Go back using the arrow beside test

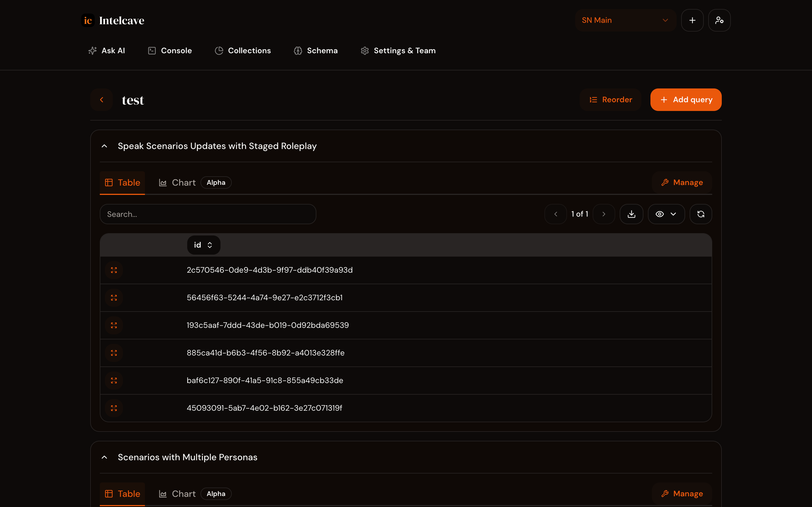[101, 100]
